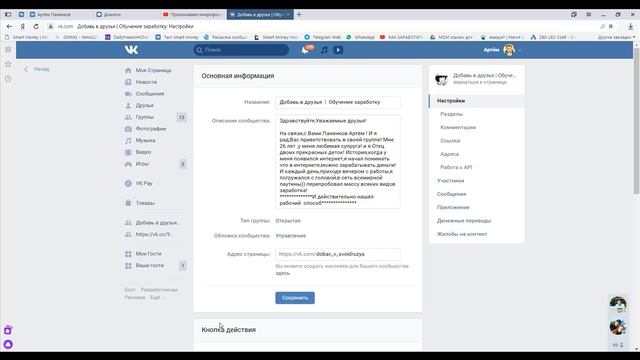Click the star favorites icon in left panel

8,64
